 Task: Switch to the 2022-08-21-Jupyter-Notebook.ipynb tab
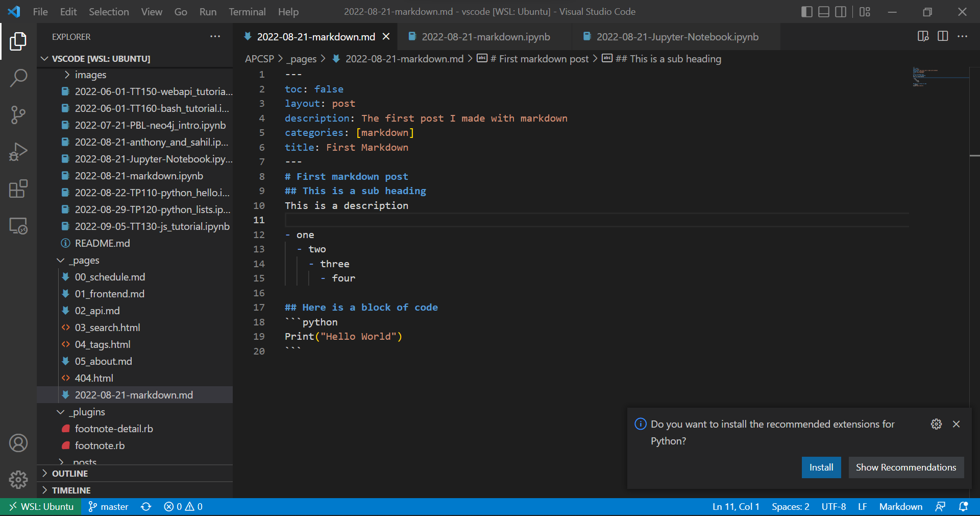(677, 36)
